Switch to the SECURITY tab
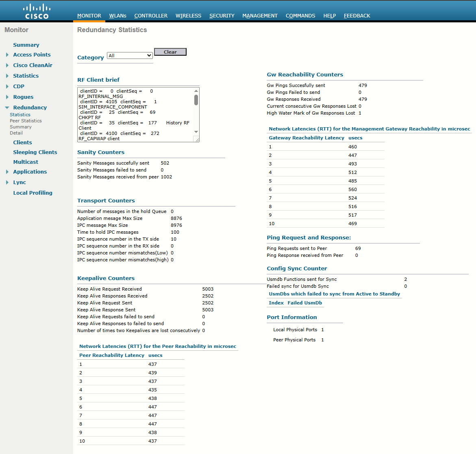 point(222,16)
